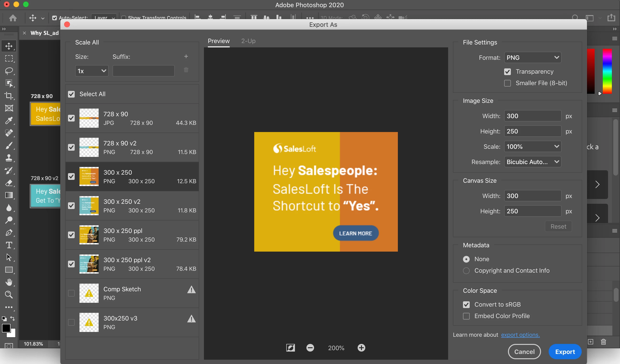The image size is (620, 364).
Task: Uncheck the Transparency checkbox
Action: 507,72
